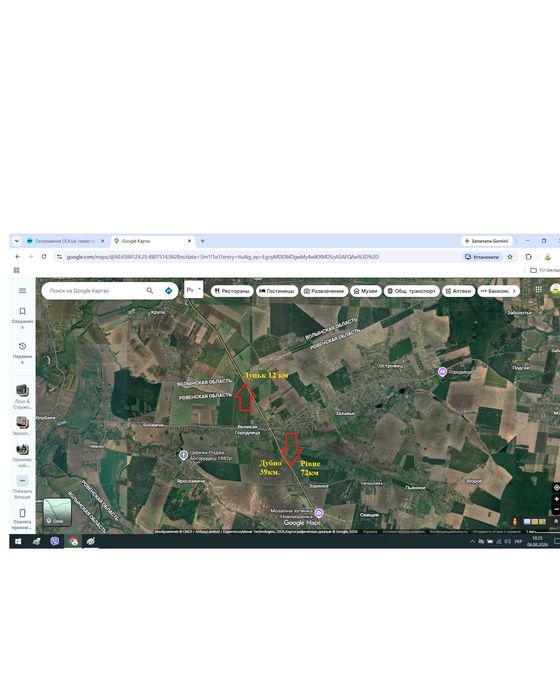Open the Google apps grid icon

[x=539, y=289]
